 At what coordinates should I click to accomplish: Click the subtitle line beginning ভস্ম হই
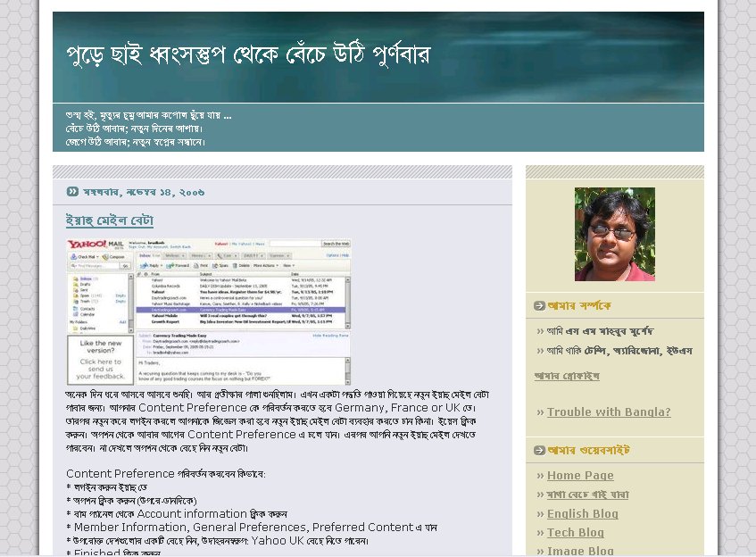[x=148, y=115]
